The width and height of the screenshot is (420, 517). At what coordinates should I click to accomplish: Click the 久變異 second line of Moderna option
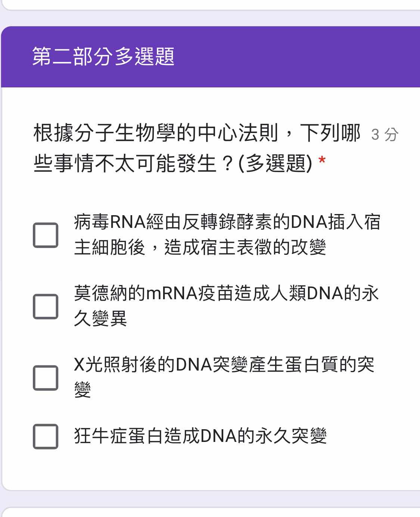point(100,318)
